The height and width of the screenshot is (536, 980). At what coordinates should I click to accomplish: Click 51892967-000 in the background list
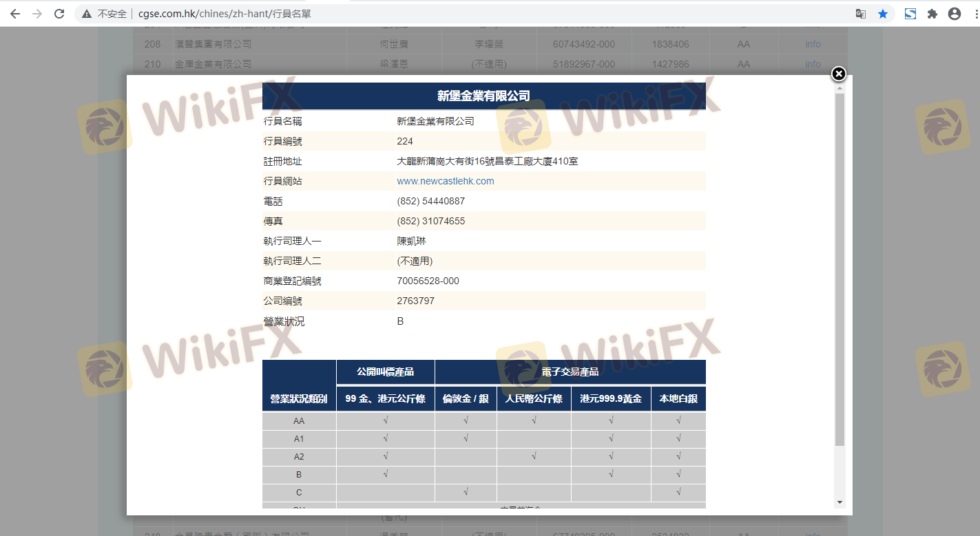pos(584,64)
